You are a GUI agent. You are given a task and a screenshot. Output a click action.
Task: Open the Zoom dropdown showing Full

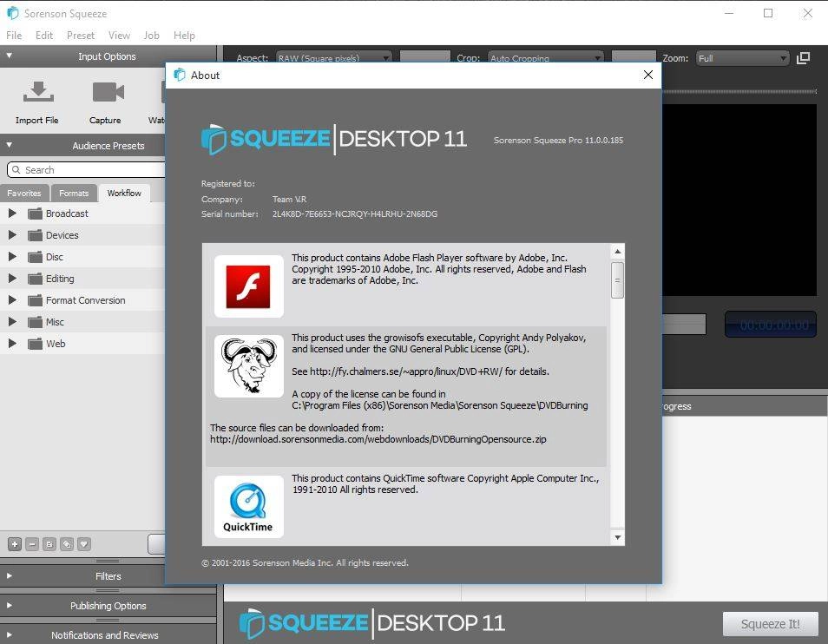click(x=742, y=58)
